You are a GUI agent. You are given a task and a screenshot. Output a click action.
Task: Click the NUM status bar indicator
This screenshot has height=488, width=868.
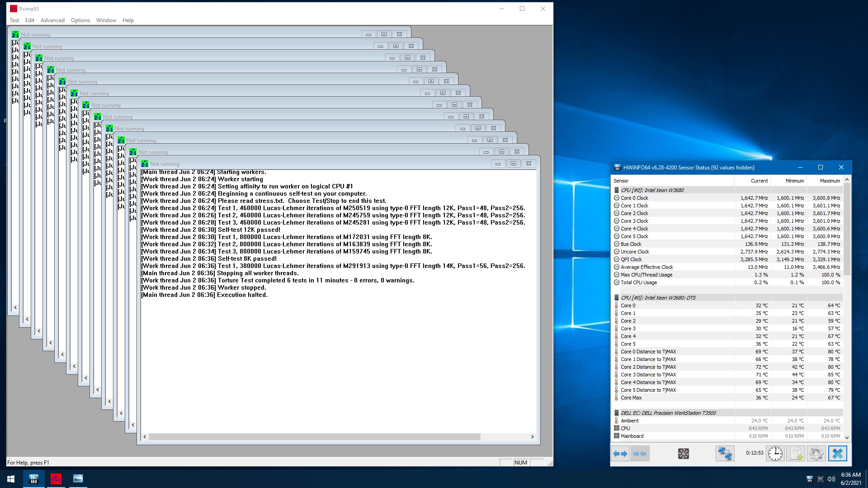coord(521,462)
